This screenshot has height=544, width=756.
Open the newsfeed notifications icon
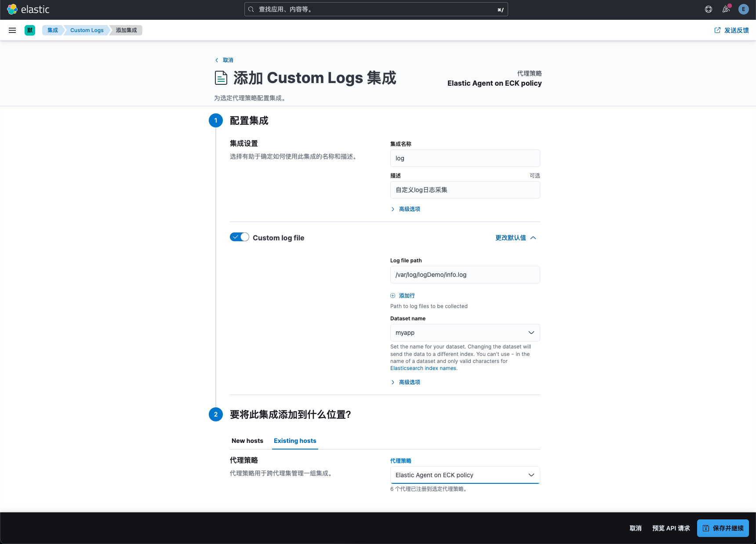pyautogui.click(x=726, y=9)
